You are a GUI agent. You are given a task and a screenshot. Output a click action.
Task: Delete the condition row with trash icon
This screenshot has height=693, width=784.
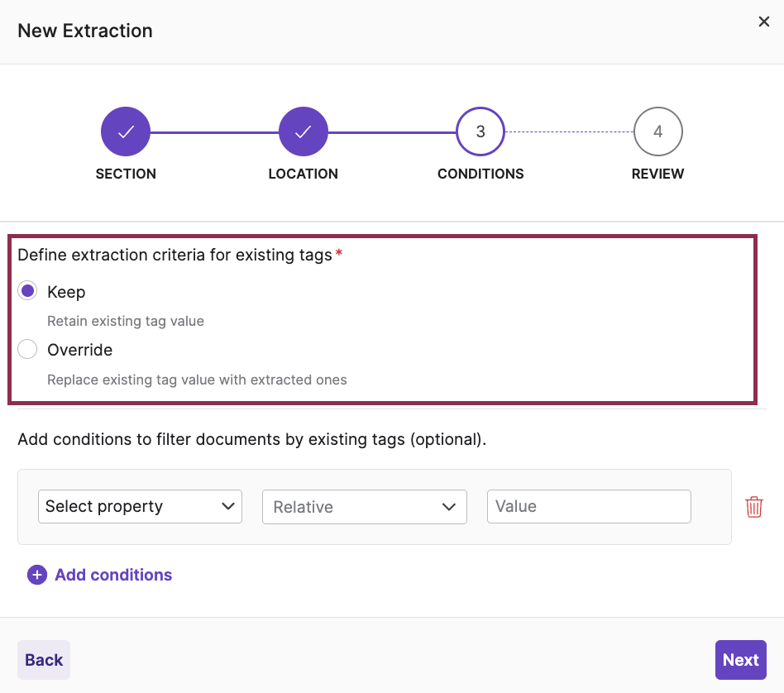(x=754, y=507)
